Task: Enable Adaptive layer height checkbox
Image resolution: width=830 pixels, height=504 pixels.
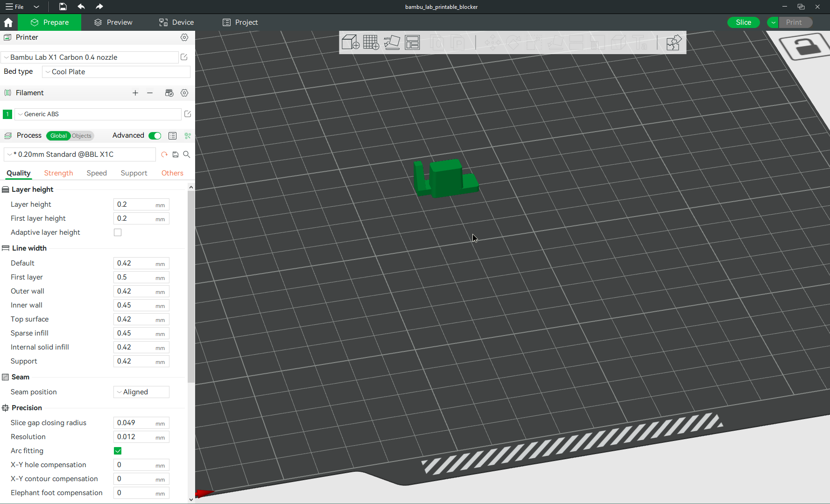Action: 118,232
